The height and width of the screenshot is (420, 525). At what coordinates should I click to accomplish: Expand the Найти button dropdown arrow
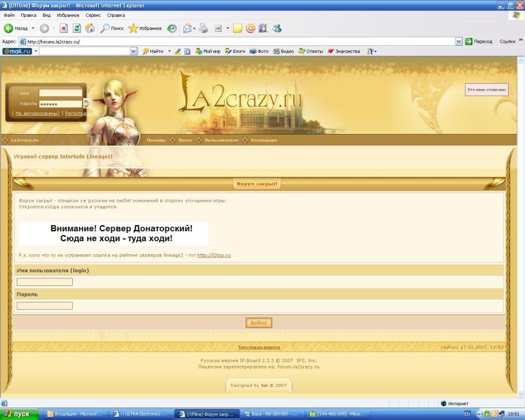tap(170, 51)
